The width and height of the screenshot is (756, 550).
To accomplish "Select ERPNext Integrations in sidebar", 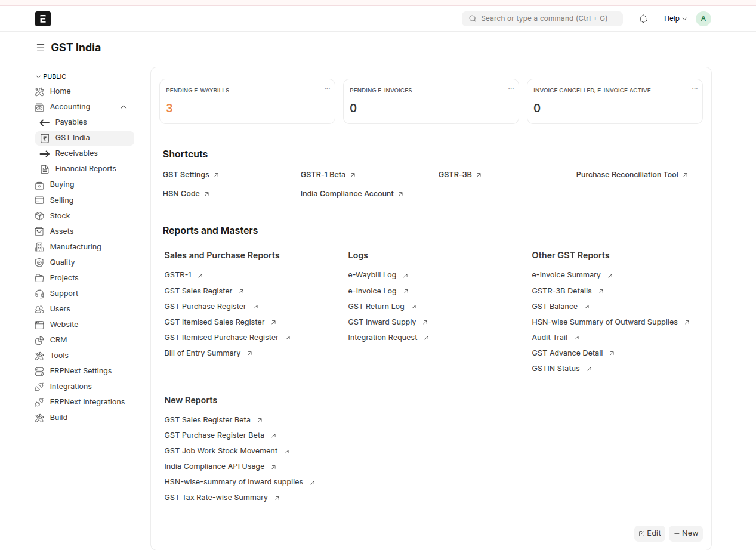I will point(88,402).
